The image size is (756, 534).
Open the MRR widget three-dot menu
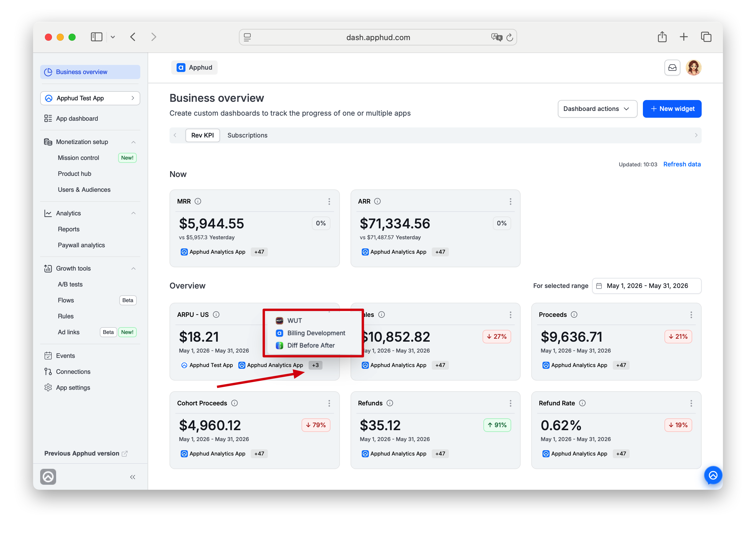tap(329, 202)
